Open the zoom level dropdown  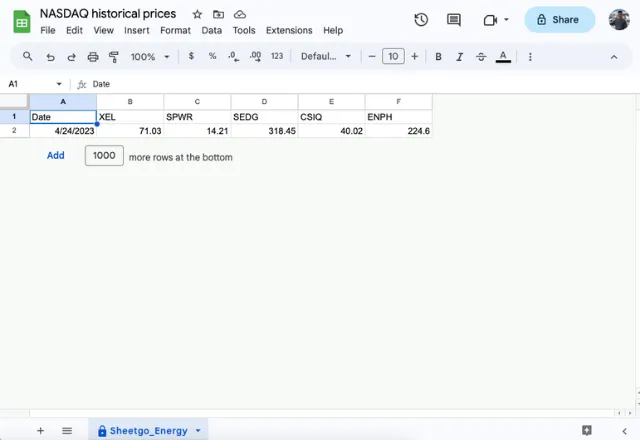150,57
